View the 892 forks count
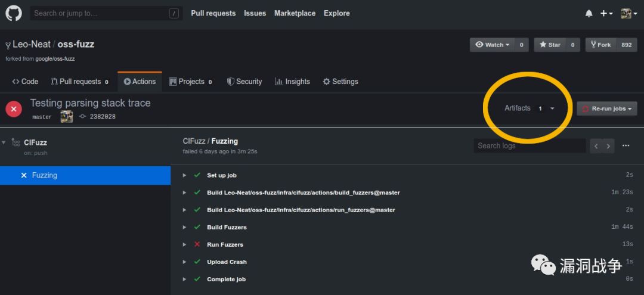Screen dimensions: 644x295 (x=626, y=45)
